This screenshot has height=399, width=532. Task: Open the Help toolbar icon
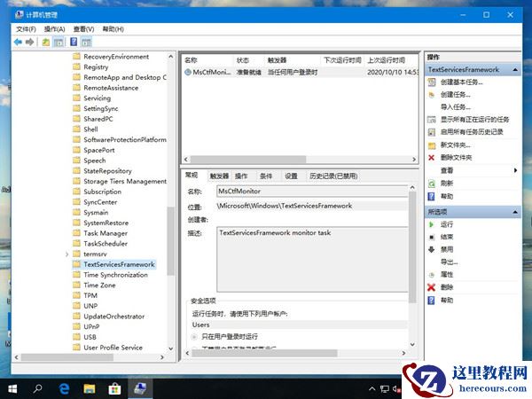pos(74,42)
